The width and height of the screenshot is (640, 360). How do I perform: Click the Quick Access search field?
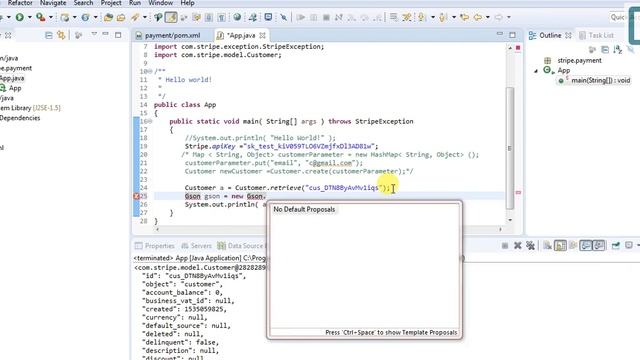click(x=618, y=17)
